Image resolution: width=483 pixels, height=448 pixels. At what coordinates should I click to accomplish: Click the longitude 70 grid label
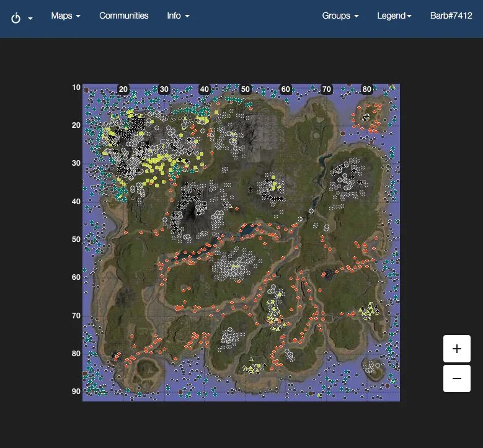click(x=326, y=89)
